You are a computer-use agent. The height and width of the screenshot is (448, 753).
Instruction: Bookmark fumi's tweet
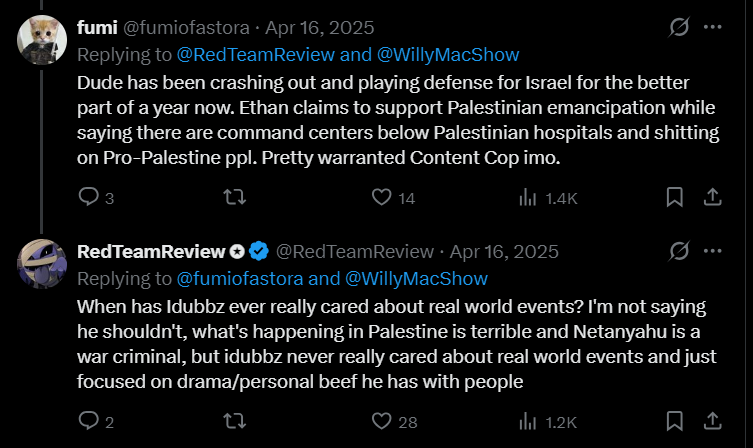tap(675, 197)
